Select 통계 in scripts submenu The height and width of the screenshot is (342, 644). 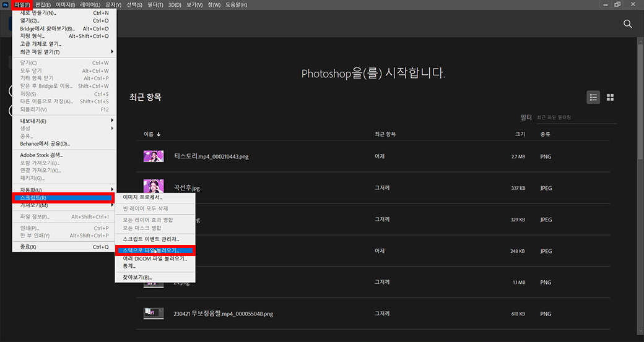(x=155, y=266)
